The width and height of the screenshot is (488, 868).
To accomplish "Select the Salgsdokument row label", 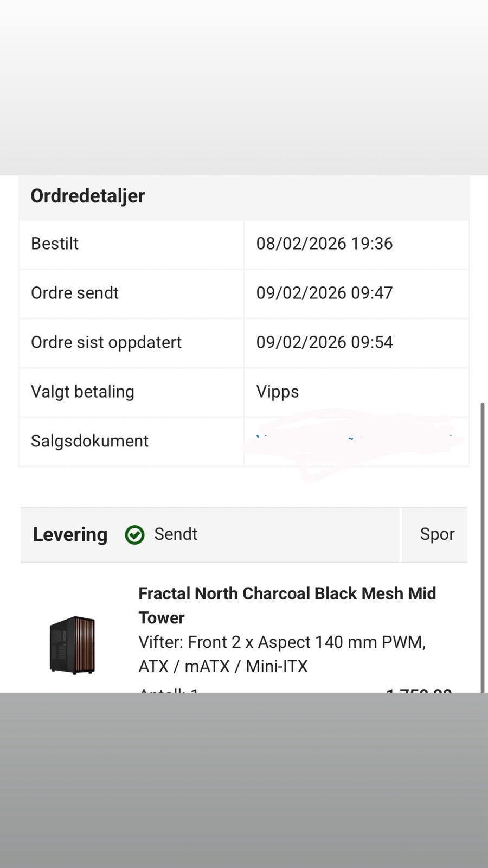I will click(89, 441).
